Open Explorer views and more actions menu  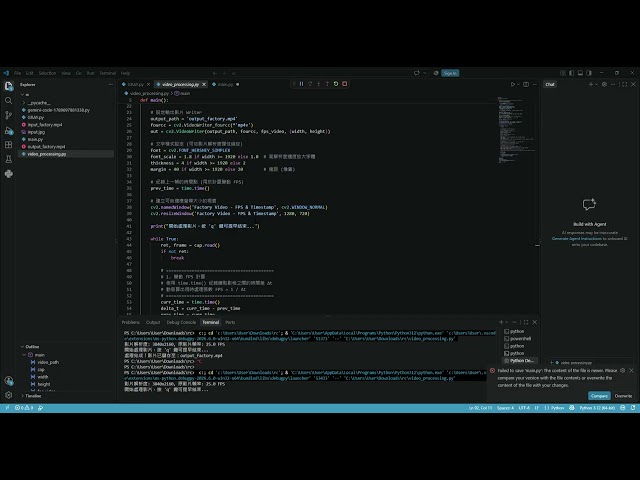click(x=111, y=84)
